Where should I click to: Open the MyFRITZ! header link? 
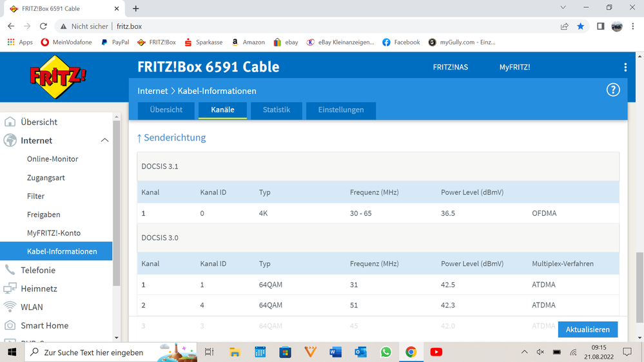pyautogui.click(x=514, y=67)
